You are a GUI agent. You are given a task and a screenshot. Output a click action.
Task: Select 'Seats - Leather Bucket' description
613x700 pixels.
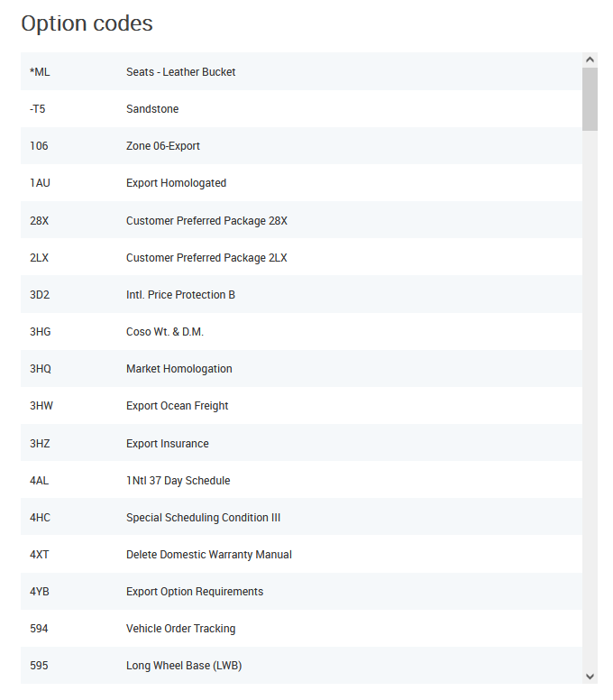pos(180,72)
